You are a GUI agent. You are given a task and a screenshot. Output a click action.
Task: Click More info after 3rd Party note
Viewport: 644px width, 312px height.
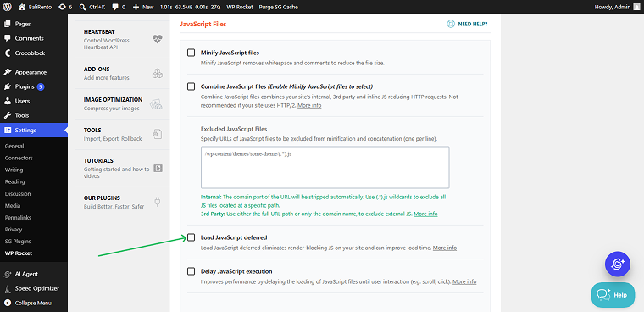point(425,214)
